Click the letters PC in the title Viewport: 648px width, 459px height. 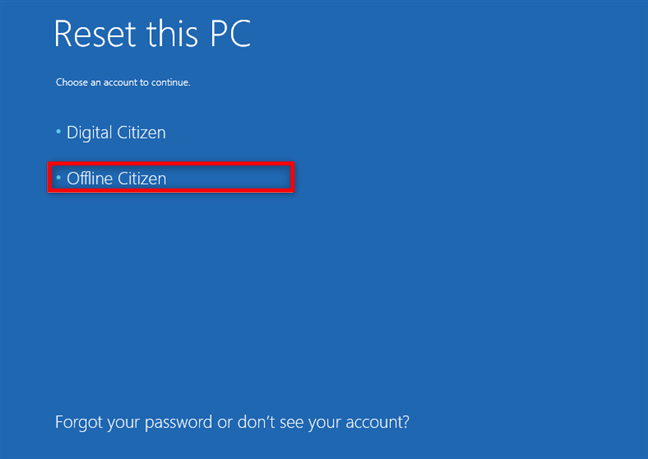point(231,33)
